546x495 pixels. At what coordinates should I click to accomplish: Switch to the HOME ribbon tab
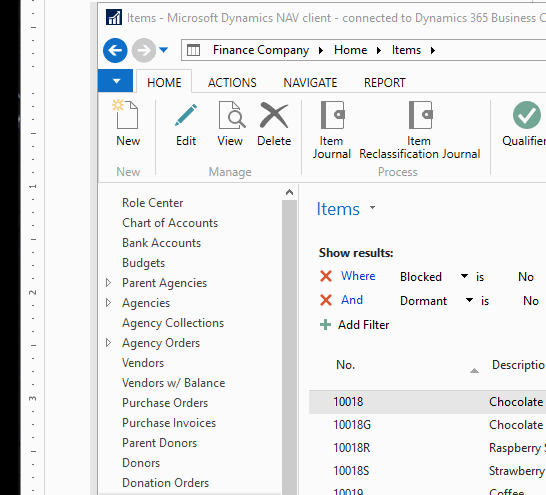[164, 83]
